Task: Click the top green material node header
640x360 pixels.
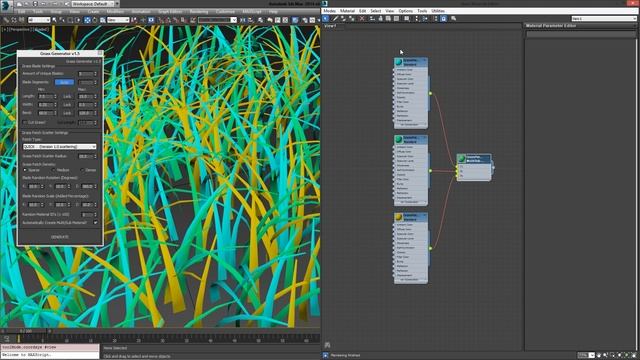Action: click(x=411, y=62)
